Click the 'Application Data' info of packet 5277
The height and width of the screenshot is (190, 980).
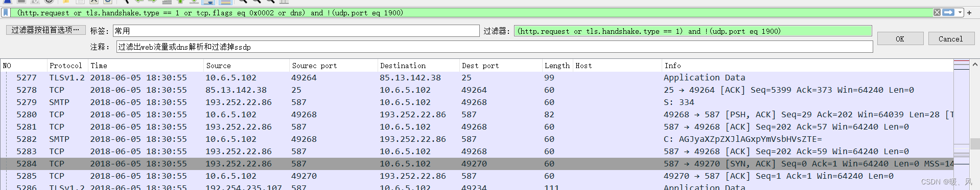coord(704,78)
